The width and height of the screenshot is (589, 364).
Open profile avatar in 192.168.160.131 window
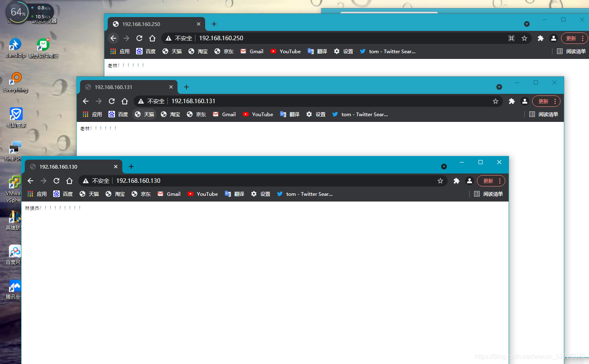coord(525,101)
